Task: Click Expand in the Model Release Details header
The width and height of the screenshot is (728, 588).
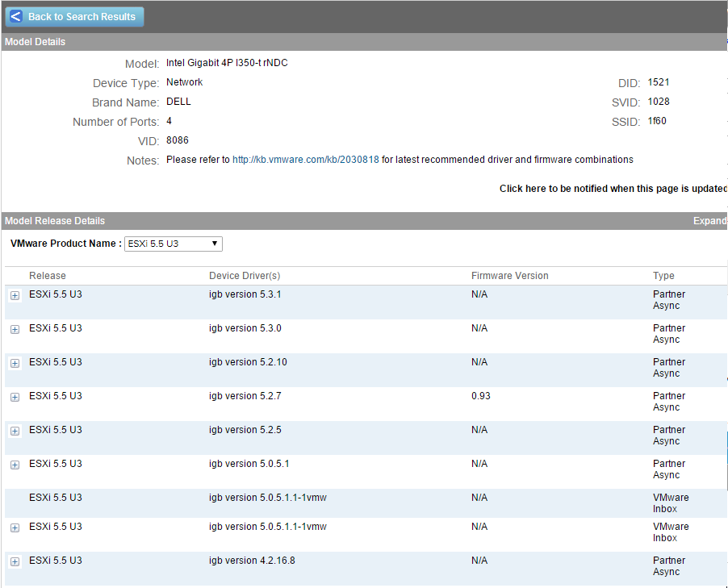Action: pos(710,220)
